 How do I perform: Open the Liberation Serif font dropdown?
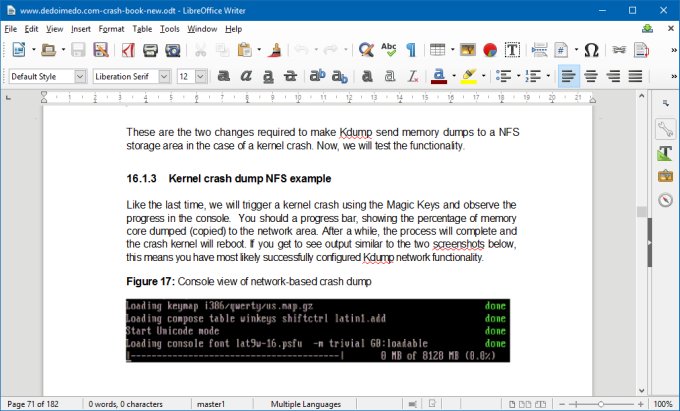click(165, 76)
